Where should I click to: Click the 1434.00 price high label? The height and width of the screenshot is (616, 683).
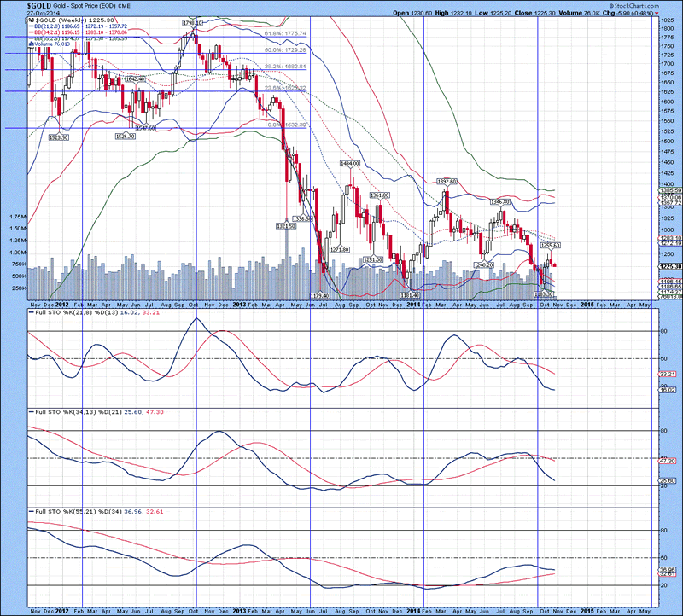pyautogui.click(x=348, y=163)
